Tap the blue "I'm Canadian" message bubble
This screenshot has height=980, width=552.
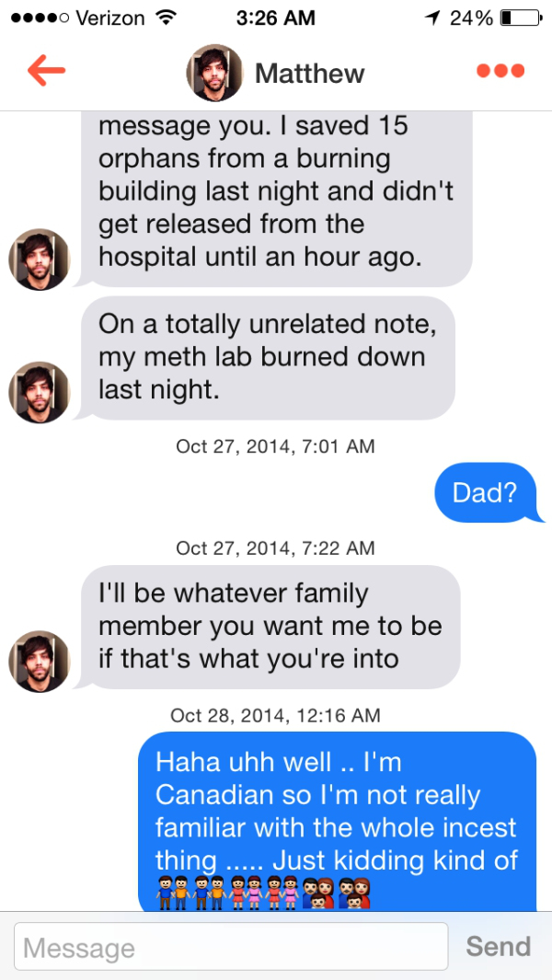pyautogui.click(x=337, y=810)
